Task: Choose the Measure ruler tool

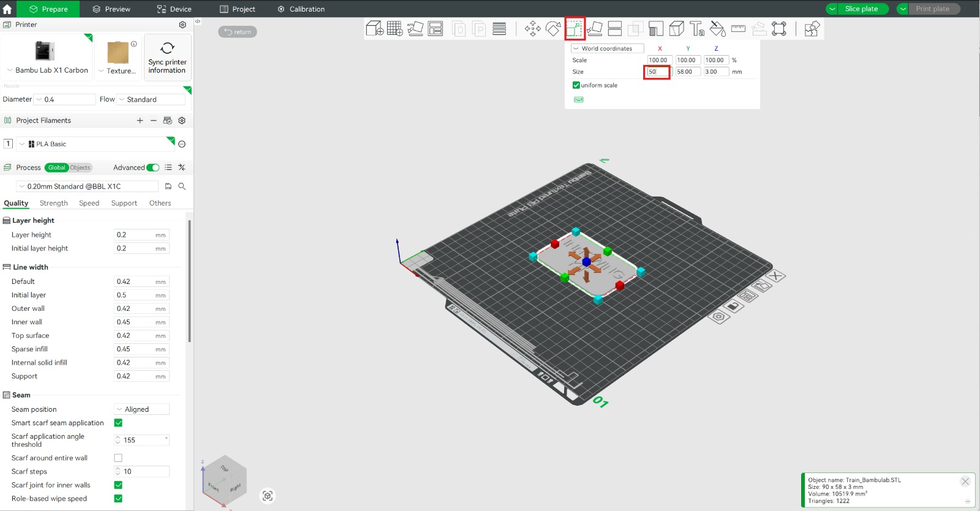Action: click(738, 29)
